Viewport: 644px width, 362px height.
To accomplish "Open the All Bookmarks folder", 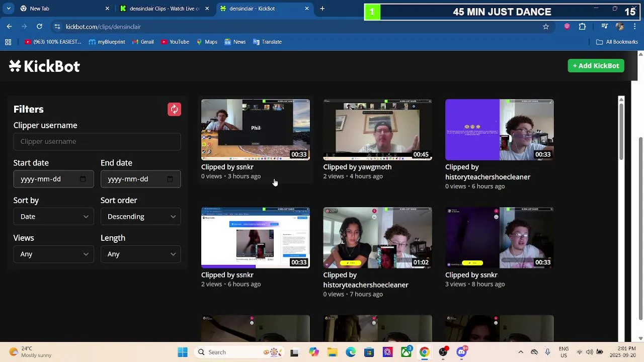I will [617, 42].
